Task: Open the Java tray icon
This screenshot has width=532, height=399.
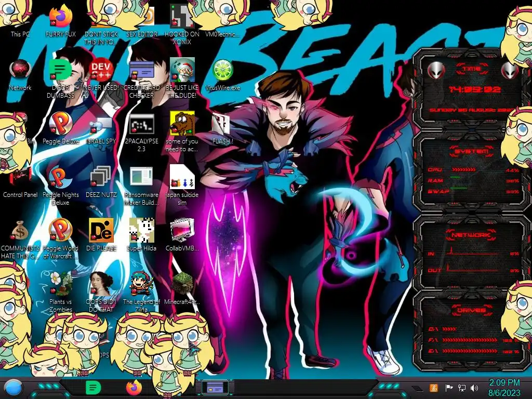Action: click(434, 388)
